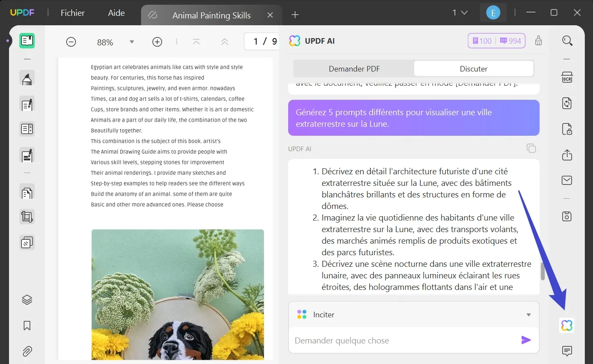Close the Animal Painting Skills tab
This screenshot has height=364, width=593.
coord(270,15)
